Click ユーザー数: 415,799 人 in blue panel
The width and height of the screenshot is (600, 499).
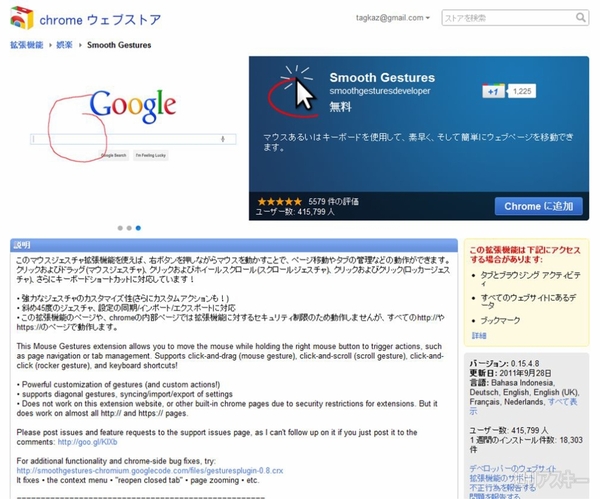295,212
